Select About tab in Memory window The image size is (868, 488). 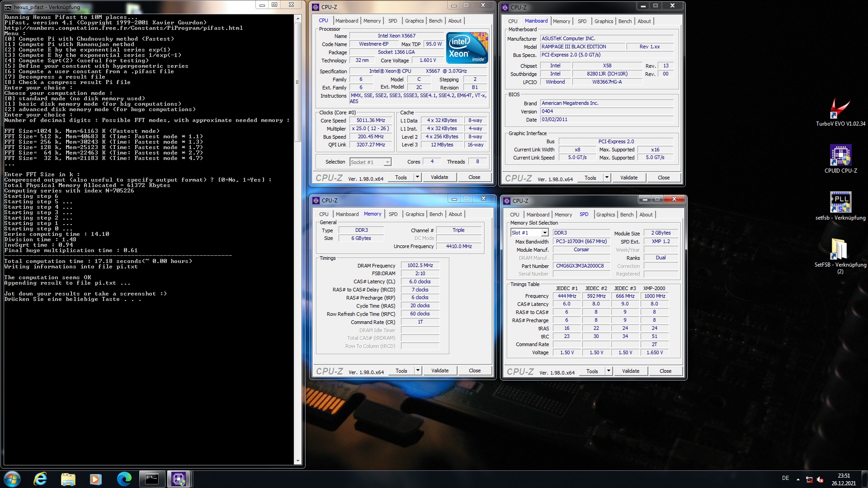click(x=455, y=214)
